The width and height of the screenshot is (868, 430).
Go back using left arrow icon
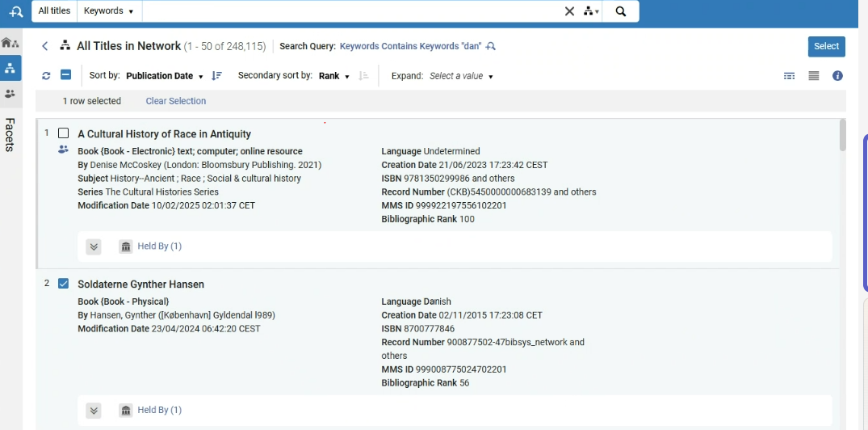45,46
